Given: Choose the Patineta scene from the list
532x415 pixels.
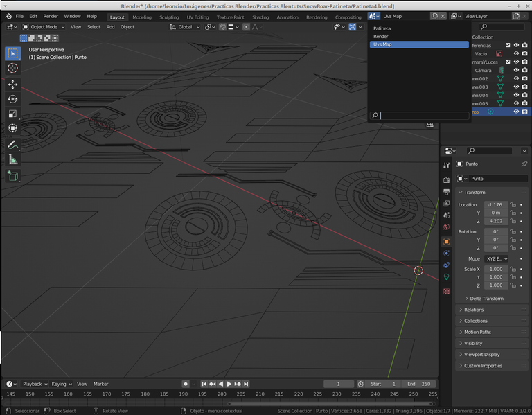Looking at the screenshot, I should coord(419,28).
